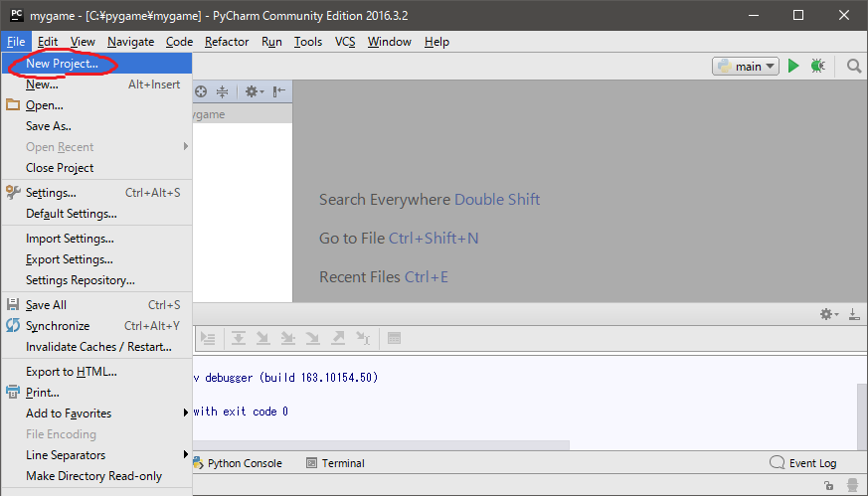Open the Code menu
Image resolution: width=868 pixels, height=496 pixels.
pyautogui.click(x=179, y=42)
